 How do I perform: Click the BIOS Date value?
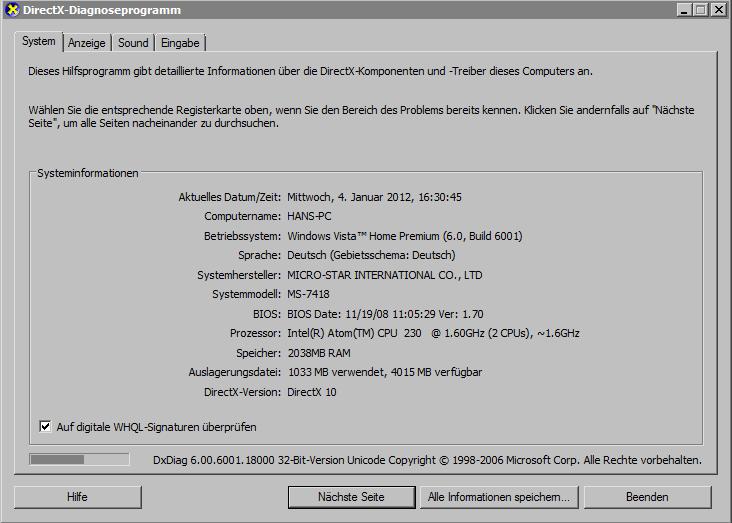pos(385,314)
